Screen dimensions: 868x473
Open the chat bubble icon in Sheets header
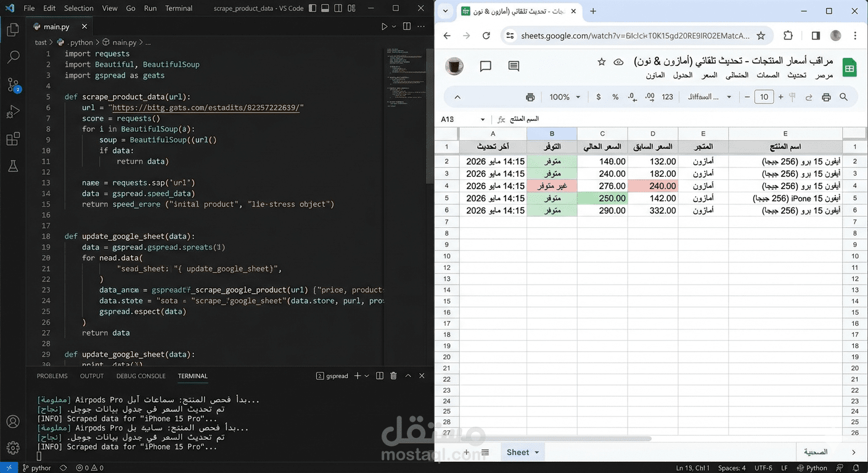[486, 66]
